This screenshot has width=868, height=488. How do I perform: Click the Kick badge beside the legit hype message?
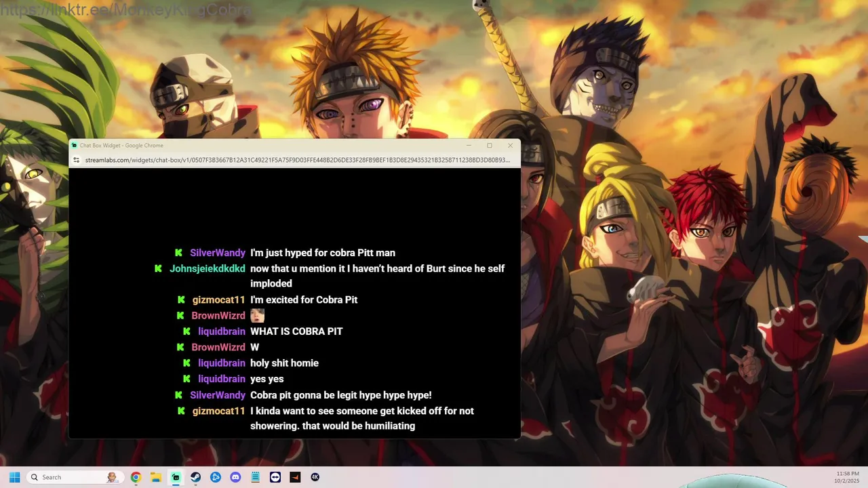click(178, 395)
